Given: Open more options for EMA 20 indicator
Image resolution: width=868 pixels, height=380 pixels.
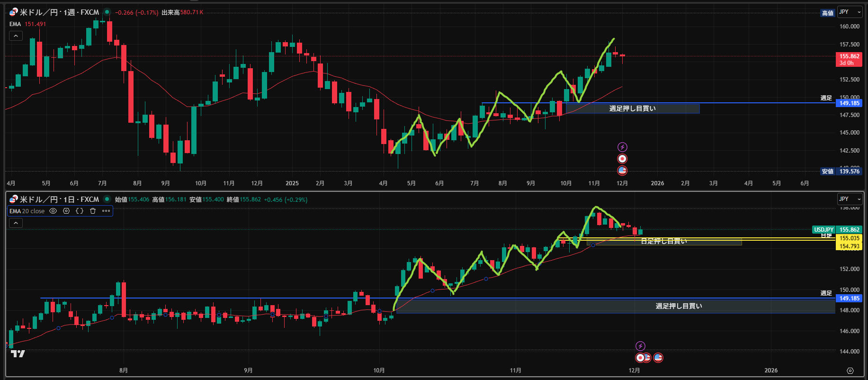Looking at the screenshot, I should 106,211.
